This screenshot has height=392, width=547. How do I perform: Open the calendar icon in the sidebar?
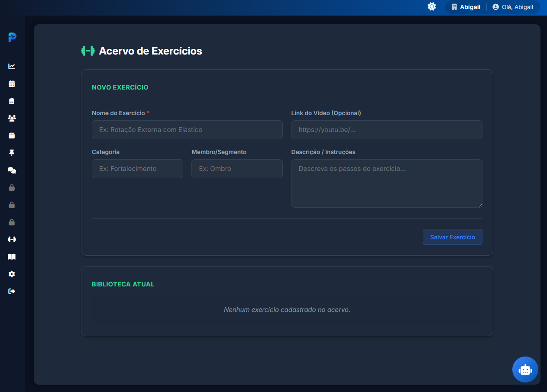[12, 84]
